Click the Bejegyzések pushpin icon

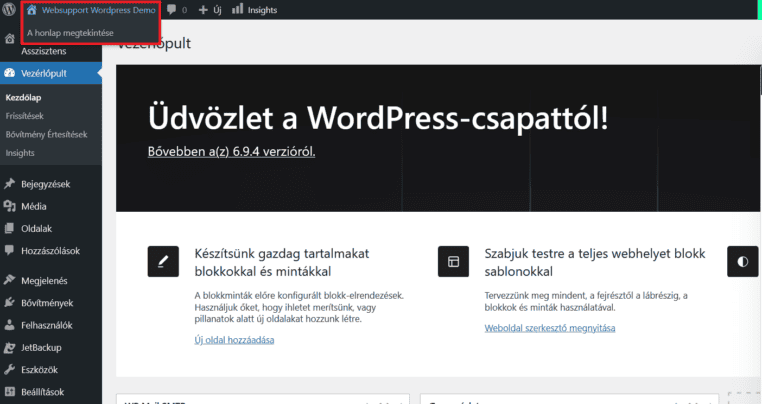[x=10, y=184]
